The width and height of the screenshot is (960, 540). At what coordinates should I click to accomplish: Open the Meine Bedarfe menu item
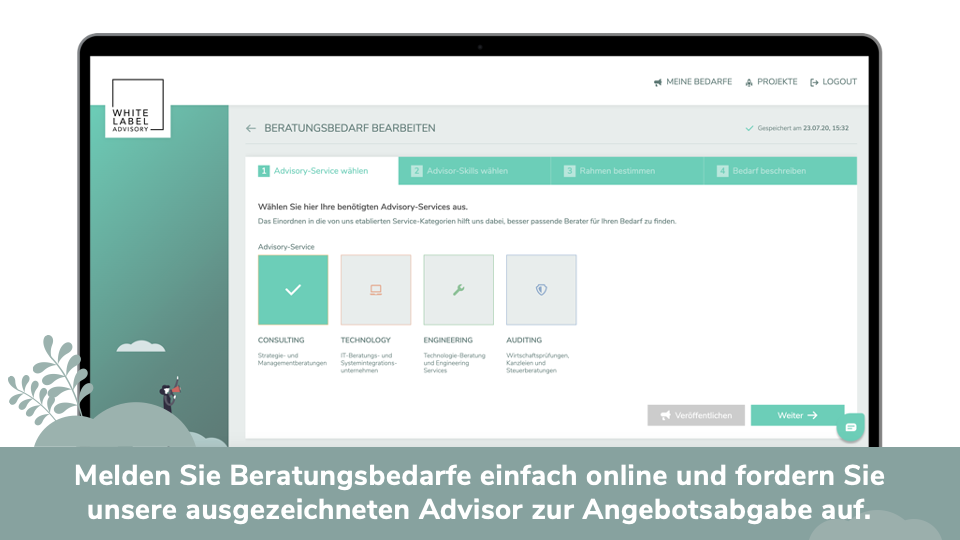click(x=699, y=82)
